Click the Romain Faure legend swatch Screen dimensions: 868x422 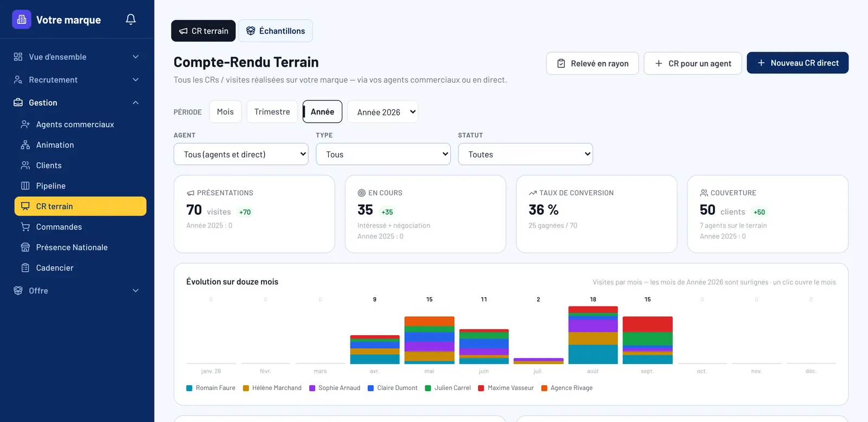point(189,388)
